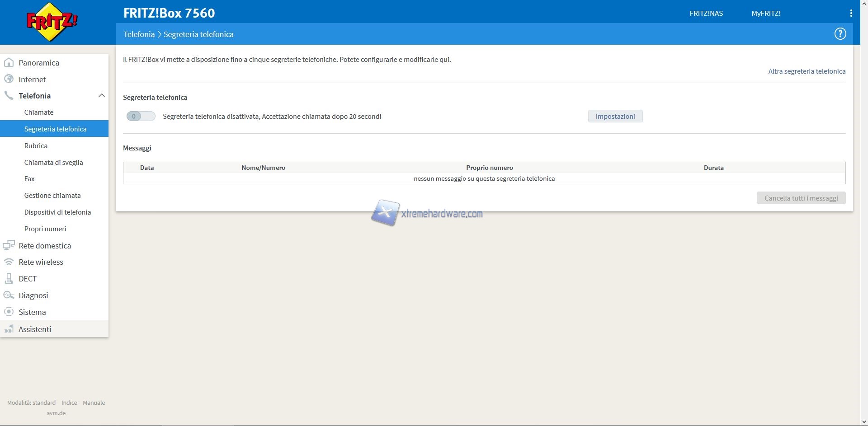868x426 pixels.
Task: Open the help question mark icon
Action: click(840, 34)
